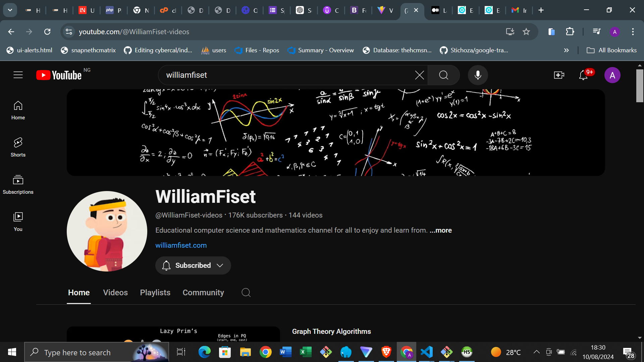Click the YouTube Home icon
The image size is (644, 362).
coord(18,110)
